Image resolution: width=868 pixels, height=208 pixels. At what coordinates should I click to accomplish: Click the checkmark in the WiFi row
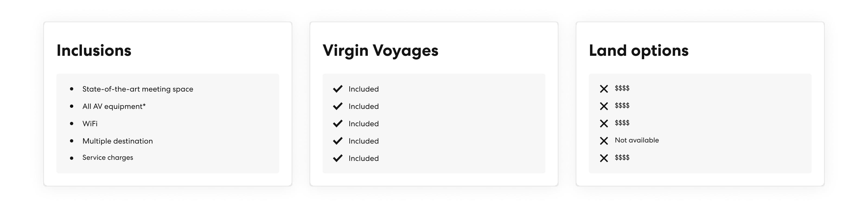coord(338,123)
